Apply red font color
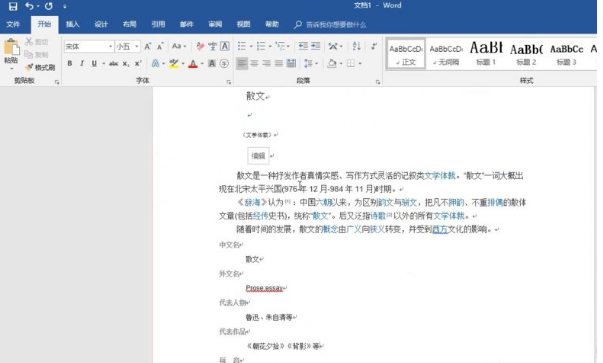 (193, 63)
